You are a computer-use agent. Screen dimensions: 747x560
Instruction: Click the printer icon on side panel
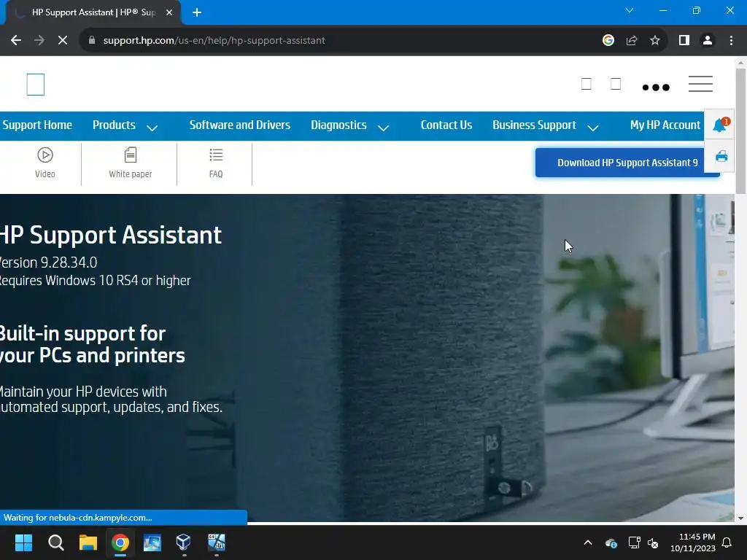(721, 156)
